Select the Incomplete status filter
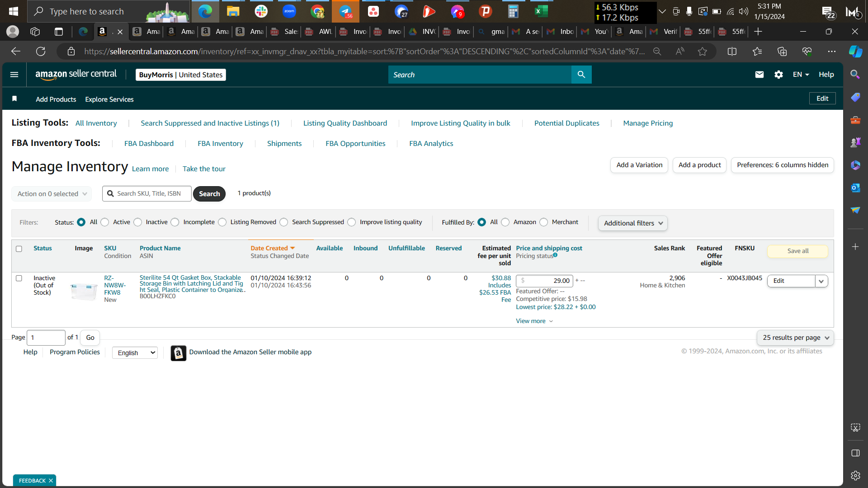The width and height of the screenshot is (868, 488). coord(175,222)
